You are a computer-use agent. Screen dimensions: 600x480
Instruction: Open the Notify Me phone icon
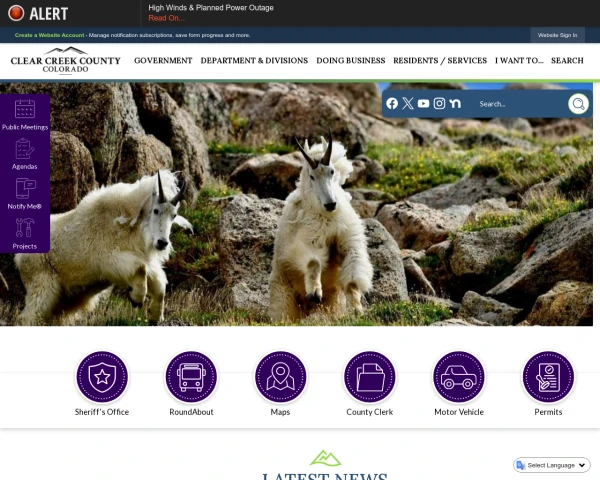tap(25, 188)
